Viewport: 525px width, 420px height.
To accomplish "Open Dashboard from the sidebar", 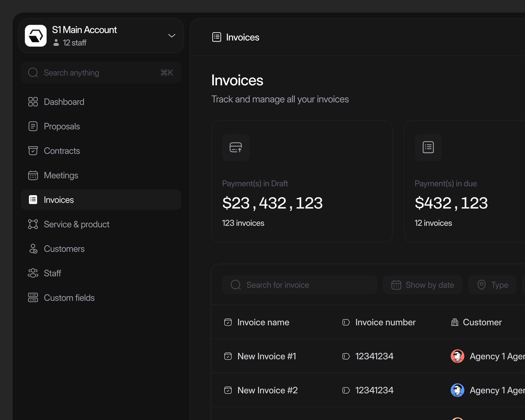I will pos(101,102).
